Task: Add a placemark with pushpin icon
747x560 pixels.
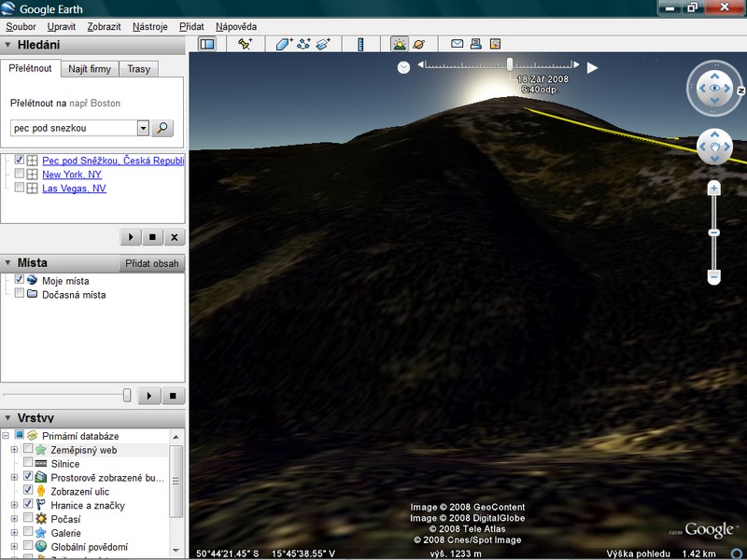Action: tap(246, 44)
